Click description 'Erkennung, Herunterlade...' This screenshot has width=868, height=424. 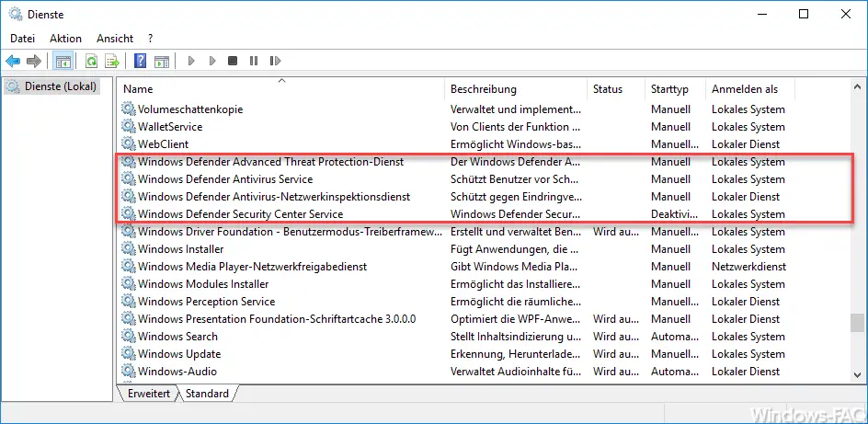(515, 354)
